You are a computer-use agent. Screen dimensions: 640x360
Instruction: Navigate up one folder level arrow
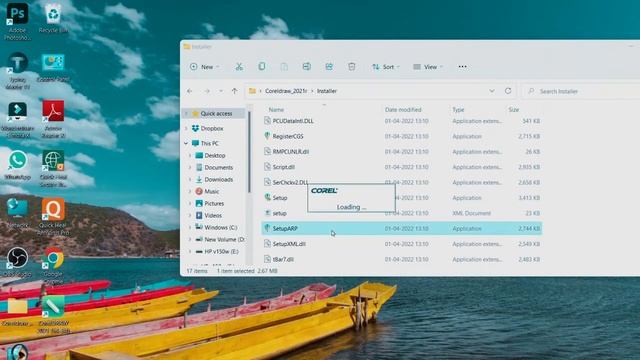point(234,91)
